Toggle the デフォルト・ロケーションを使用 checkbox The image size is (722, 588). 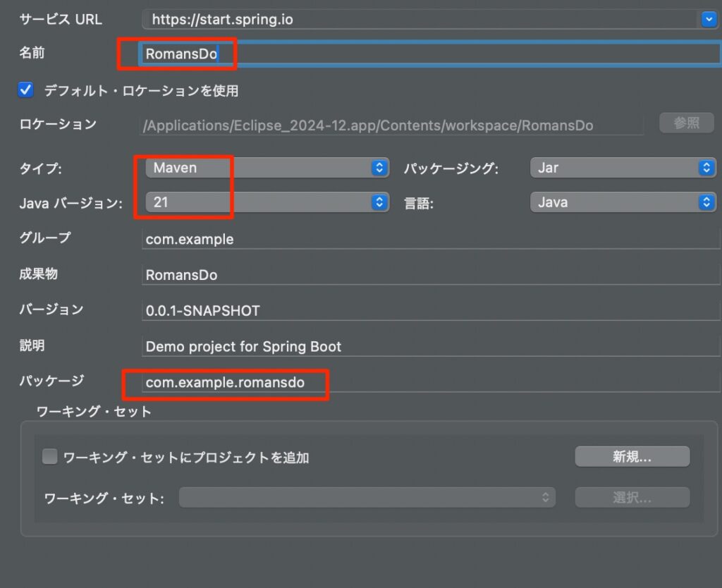(26, 90)
